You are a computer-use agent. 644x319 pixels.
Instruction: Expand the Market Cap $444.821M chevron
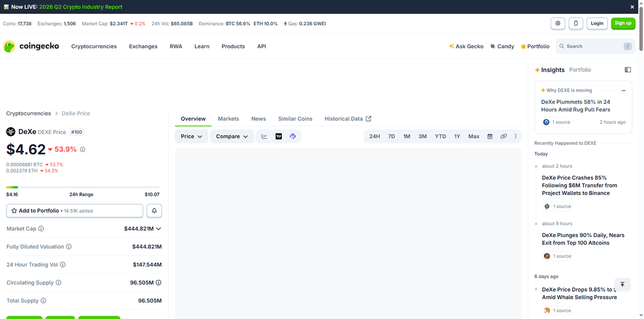[x=158, y=229]
